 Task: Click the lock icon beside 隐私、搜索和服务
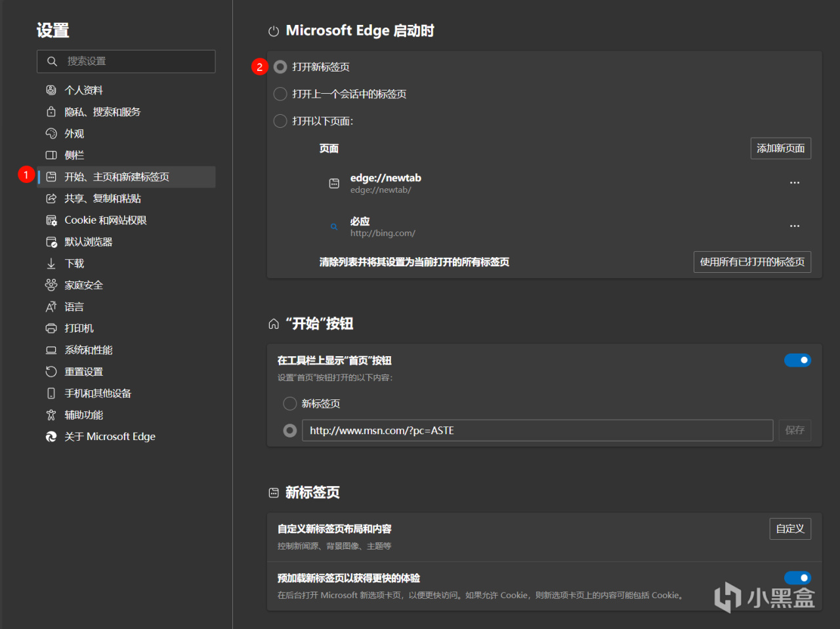51,112
